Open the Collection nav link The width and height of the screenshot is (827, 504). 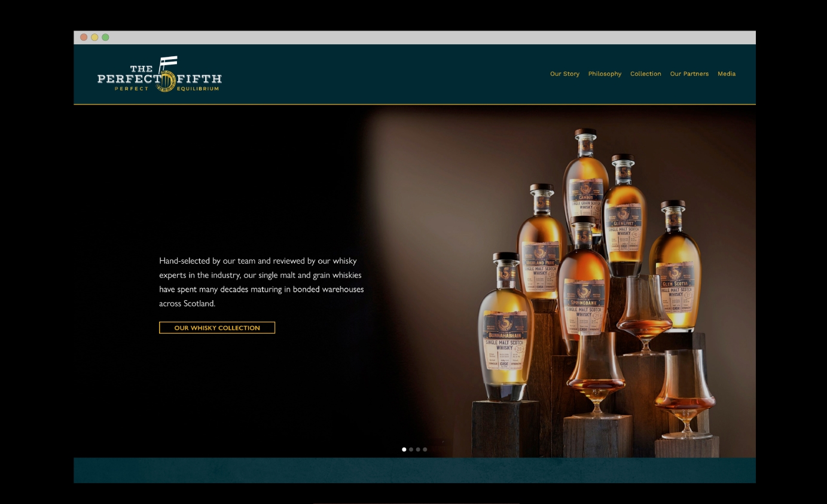[x=645, y=74]
